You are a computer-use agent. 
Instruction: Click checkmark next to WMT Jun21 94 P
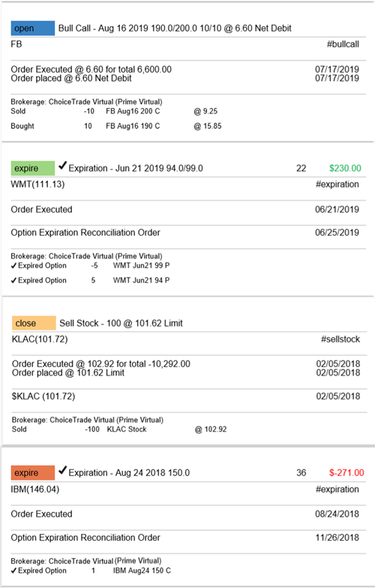click(13, 281)
